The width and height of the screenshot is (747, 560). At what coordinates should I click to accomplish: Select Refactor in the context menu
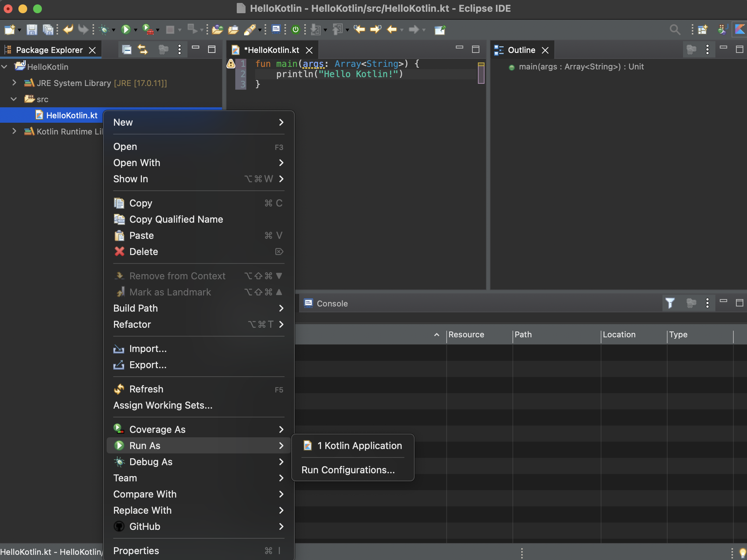pos(132,324)
